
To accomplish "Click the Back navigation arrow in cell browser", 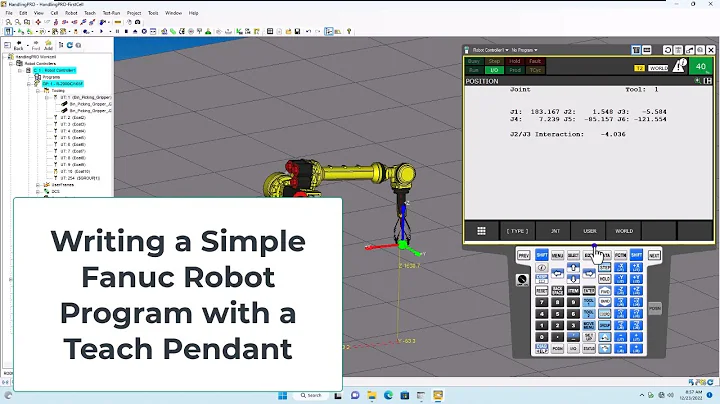I will click(18, 43).
